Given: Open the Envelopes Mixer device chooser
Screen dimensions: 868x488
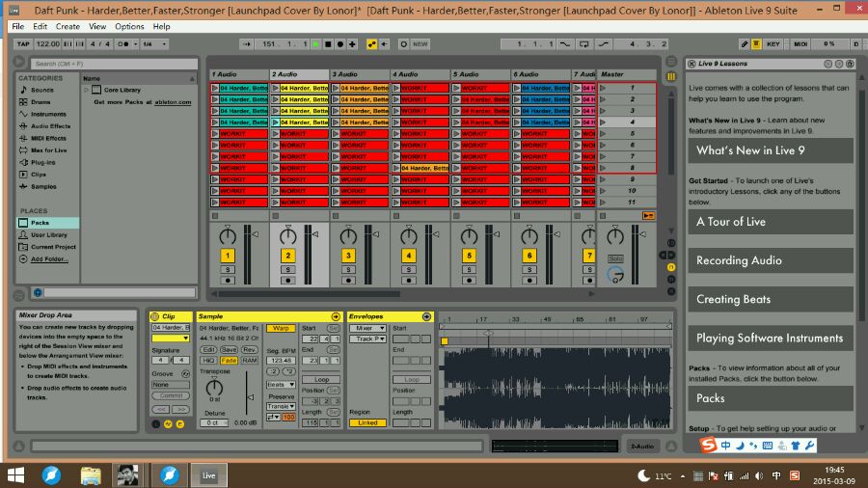Looking at the screenshot, I should pos(366,329).
